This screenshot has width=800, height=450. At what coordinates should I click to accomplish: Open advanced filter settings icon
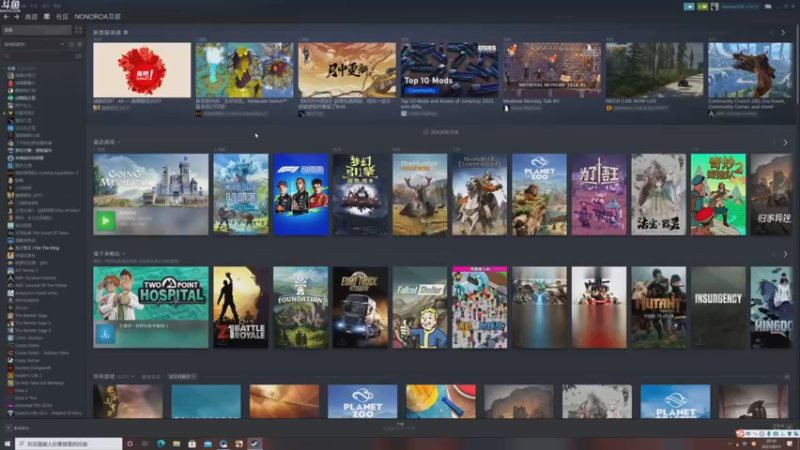pos(79,56)
